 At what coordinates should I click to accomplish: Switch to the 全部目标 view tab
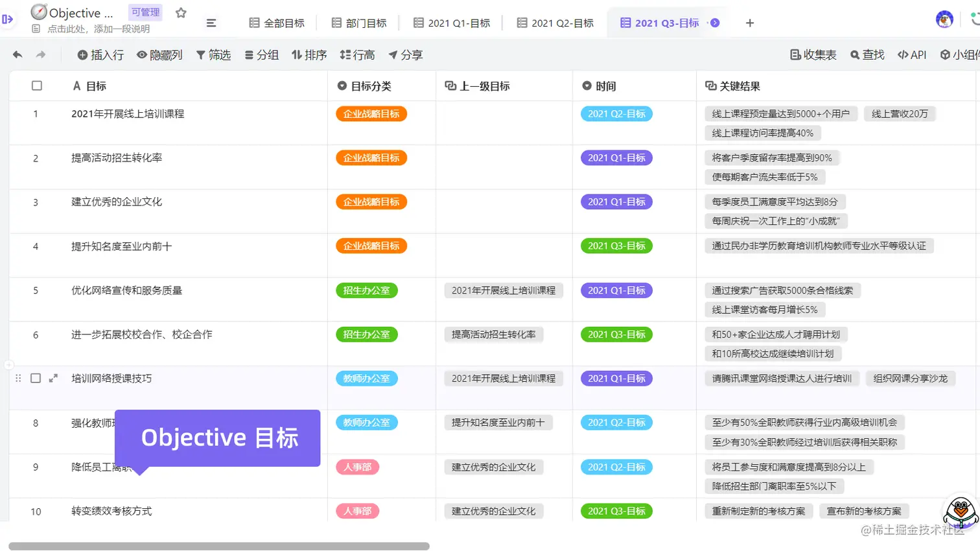point(277,23)
